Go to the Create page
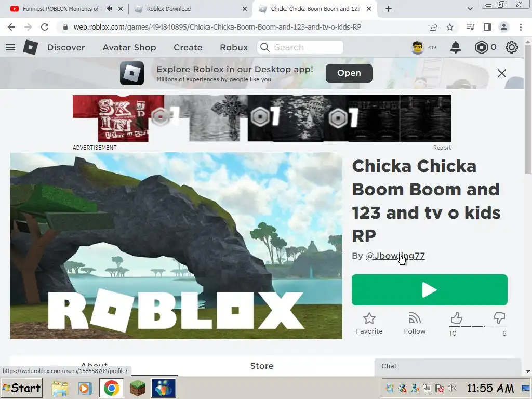This screenshot has height=399, width=532. pos(188,47)
